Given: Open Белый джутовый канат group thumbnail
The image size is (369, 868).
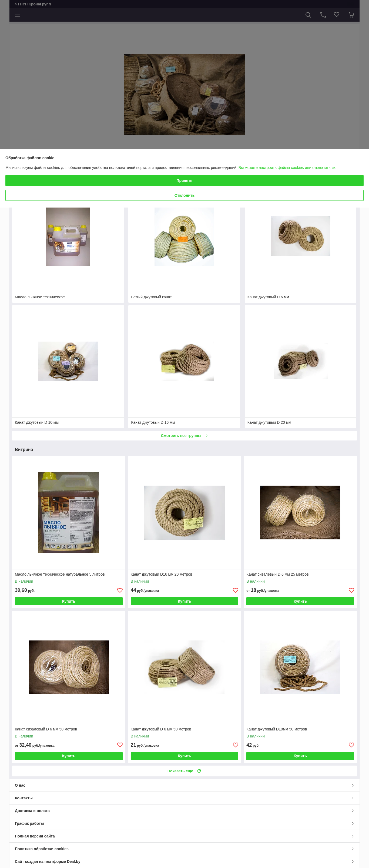Looking at the screenshot, I should pos(184,236).
